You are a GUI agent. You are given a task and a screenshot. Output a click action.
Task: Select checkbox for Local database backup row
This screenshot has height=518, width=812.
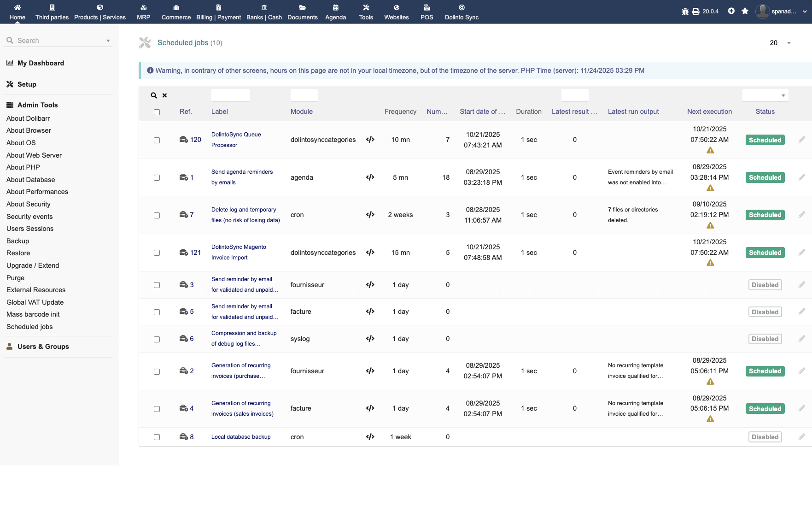(x=157, y=437)
